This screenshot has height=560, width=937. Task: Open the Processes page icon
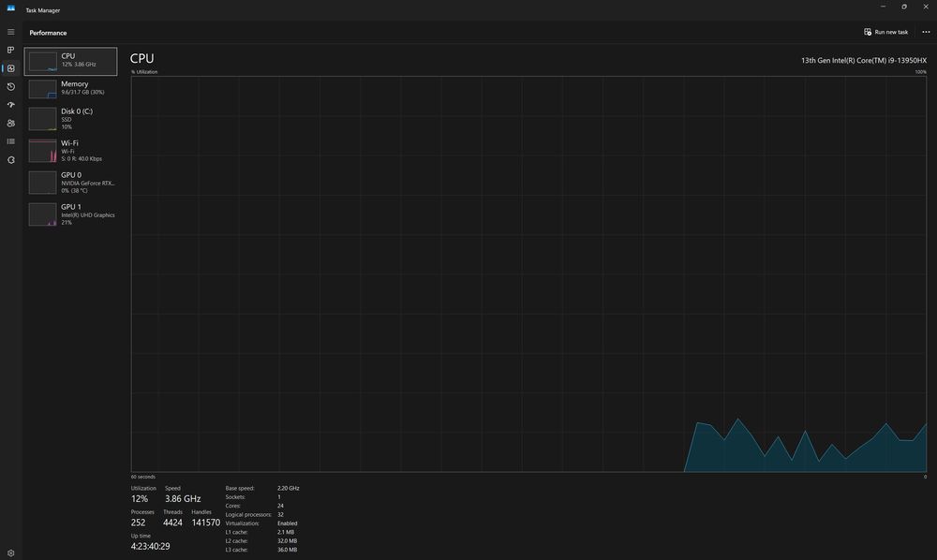(10, 51)
